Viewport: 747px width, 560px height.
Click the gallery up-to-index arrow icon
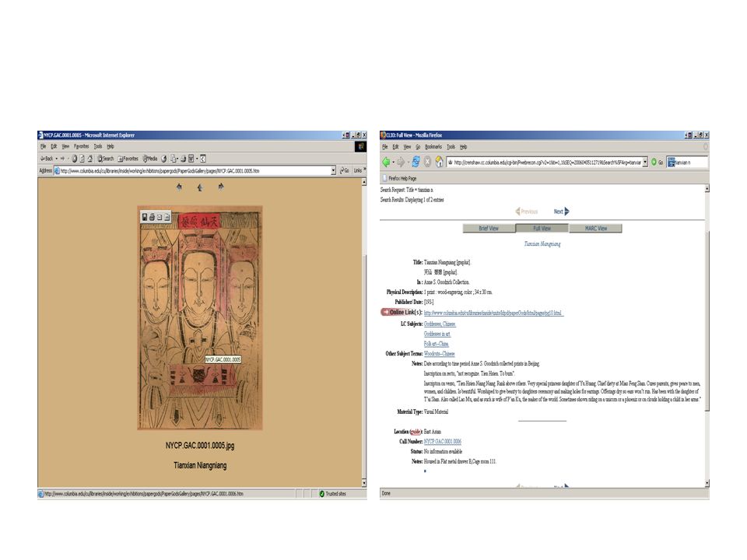200,187
